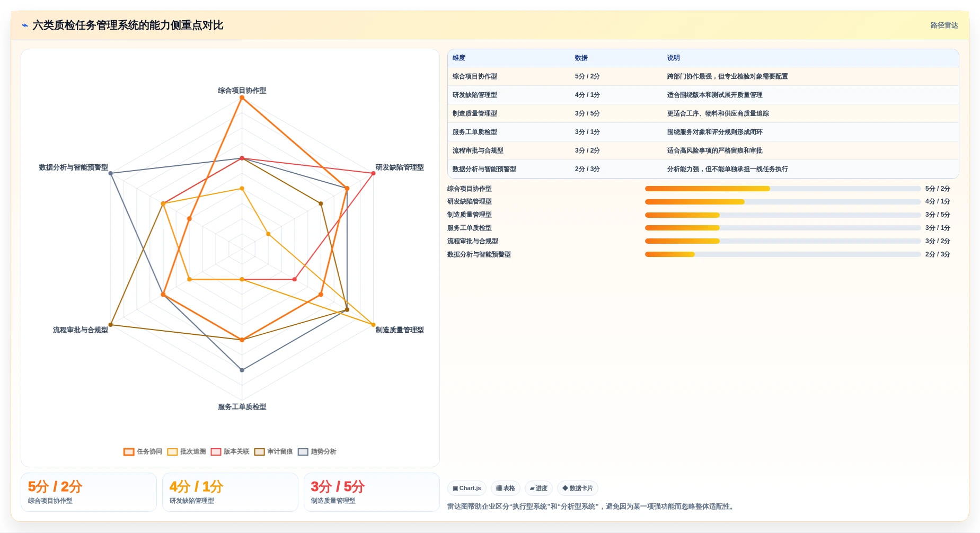
Task: Click the Chart.js chip
Action: [467, 488]
